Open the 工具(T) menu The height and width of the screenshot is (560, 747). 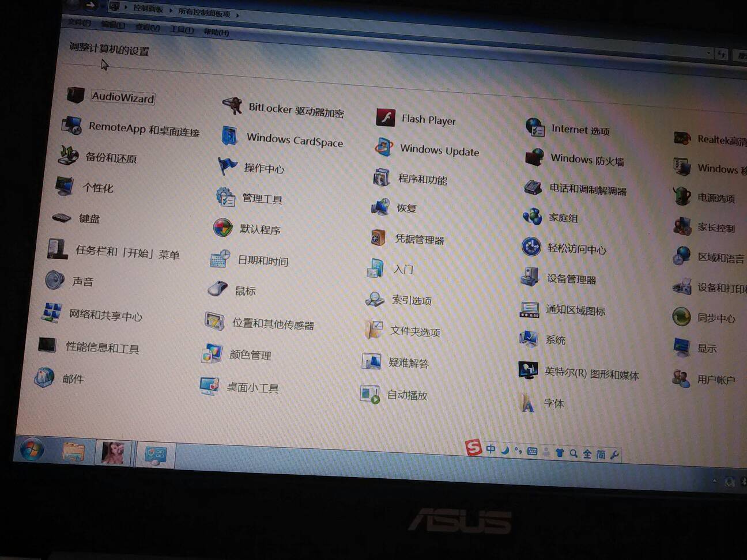click(x=182, y=29)
